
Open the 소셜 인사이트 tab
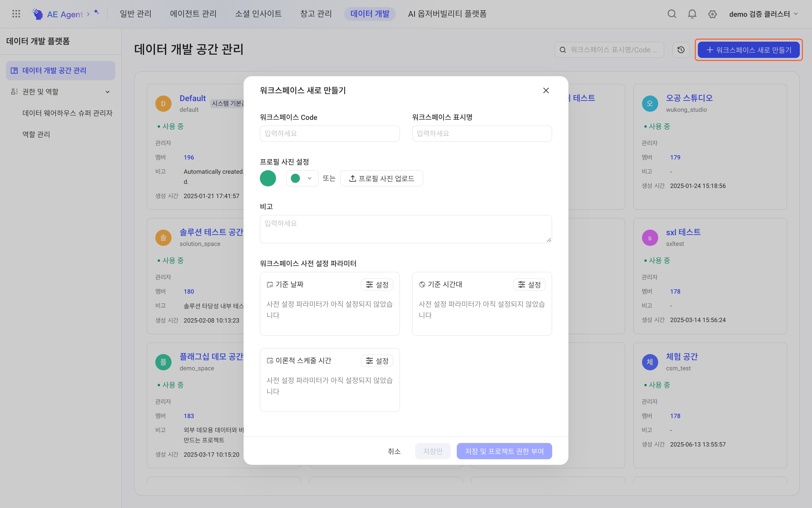point(258,14)
